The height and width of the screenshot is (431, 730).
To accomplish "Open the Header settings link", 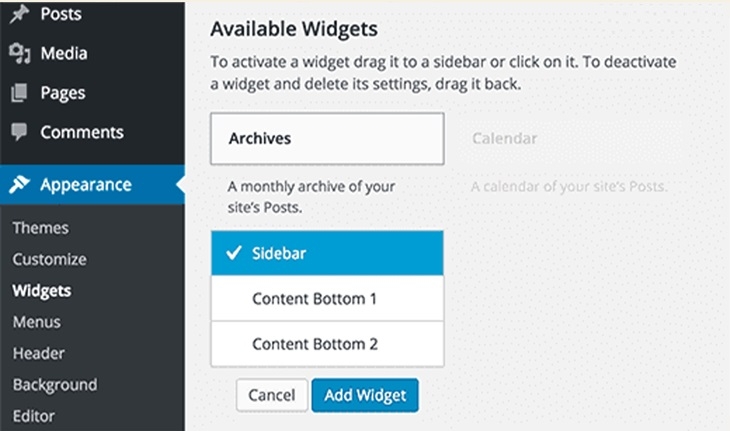I will [39, 353].
